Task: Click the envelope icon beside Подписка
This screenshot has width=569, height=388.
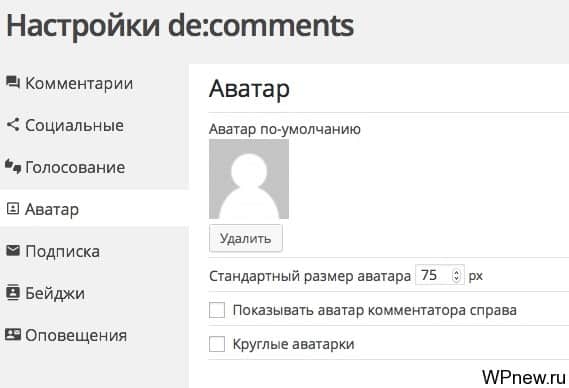Action: (x=13, y=250)
